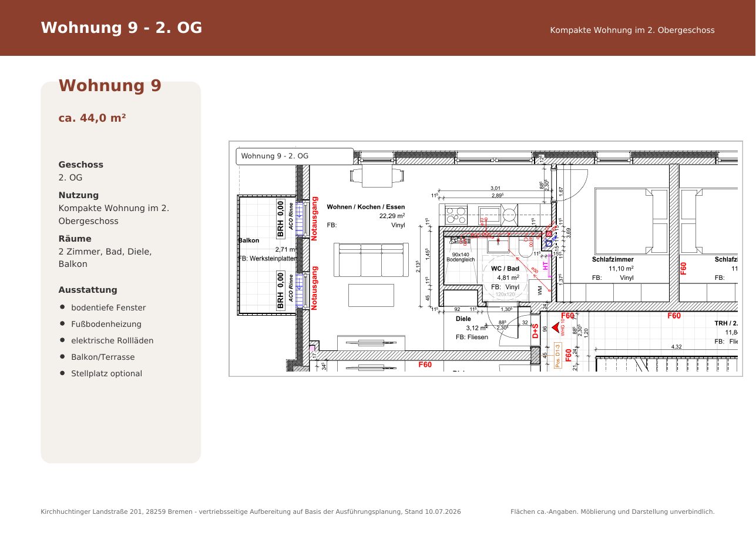
Task: Click the 'Stellplatz optional' list item
Action: (x=106, y=373)
